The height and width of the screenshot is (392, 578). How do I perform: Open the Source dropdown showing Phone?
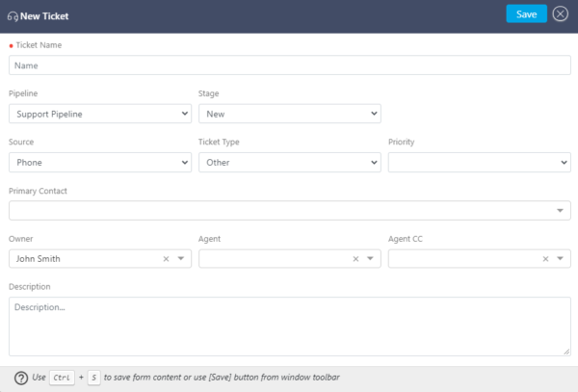point(100,163)
